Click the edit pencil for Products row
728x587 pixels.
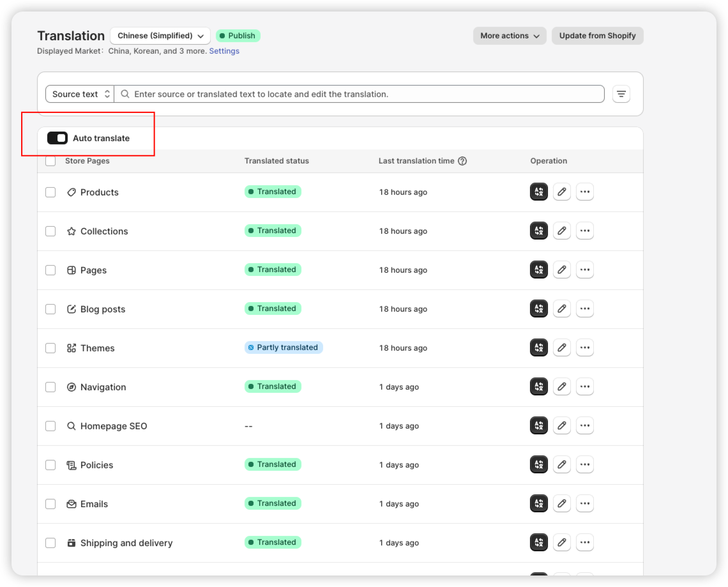[x=562, y=192]
